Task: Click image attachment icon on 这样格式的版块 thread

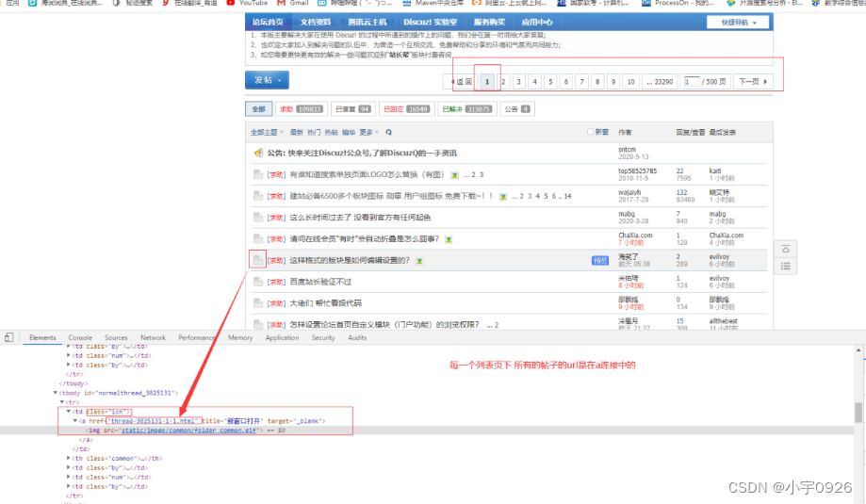Action: (419, 261)
